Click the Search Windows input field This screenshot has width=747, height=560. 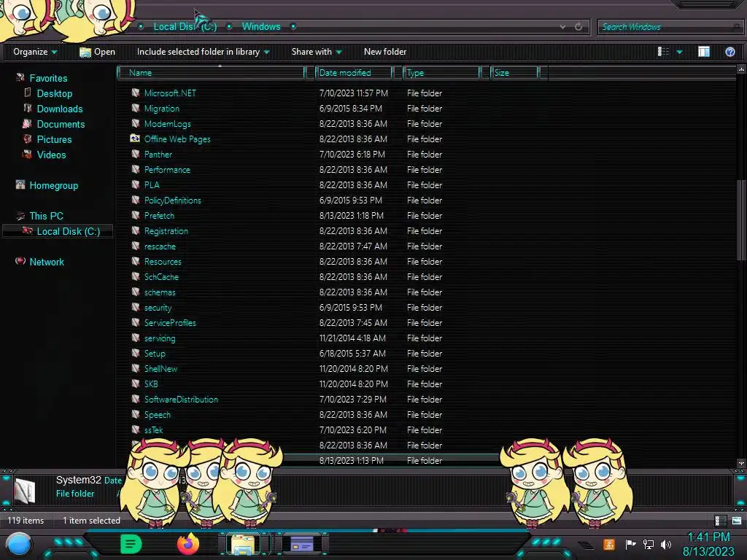coord(669,27)
